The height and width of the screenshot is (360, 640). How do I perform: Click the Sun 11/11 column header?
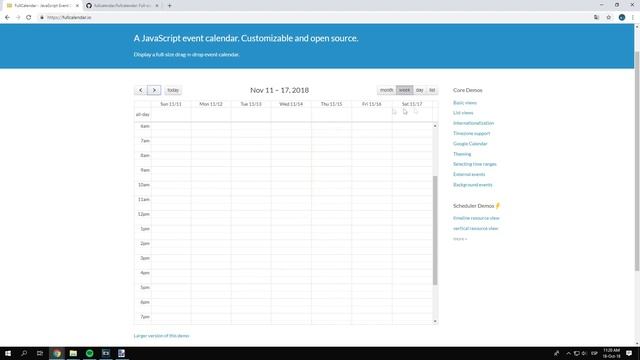(x=171, y=104)
